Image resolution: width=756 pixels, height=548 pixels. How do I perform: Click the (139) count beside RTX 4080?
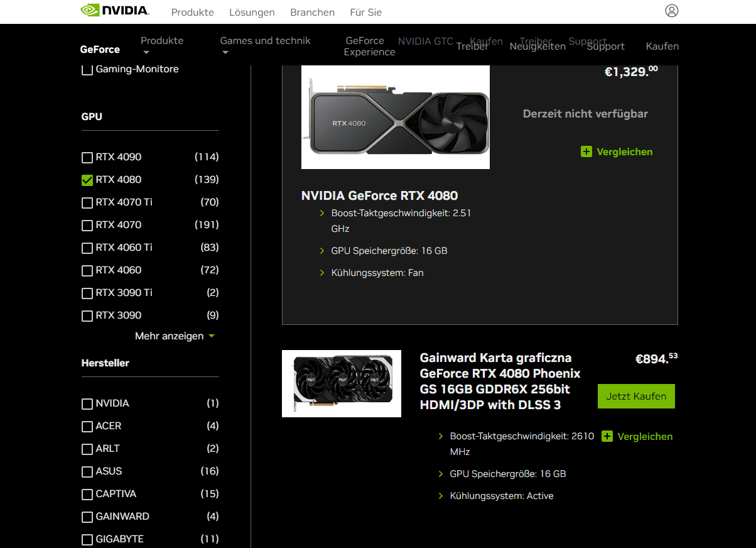tap(207, 180)
